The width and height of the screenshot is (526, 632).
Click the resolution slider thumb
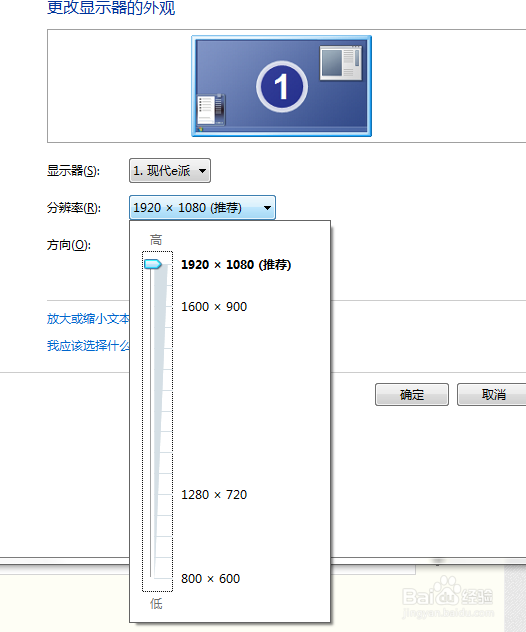click(x=153, y=264)
